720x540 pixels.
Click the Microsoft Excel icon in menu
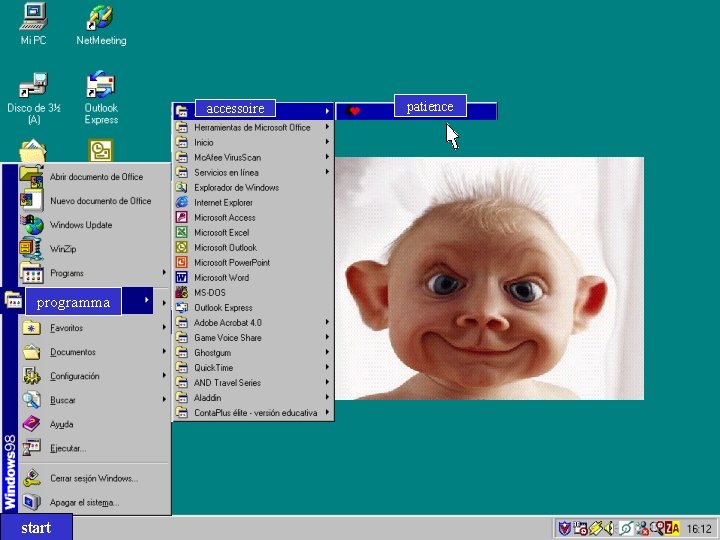coord(182,232)
